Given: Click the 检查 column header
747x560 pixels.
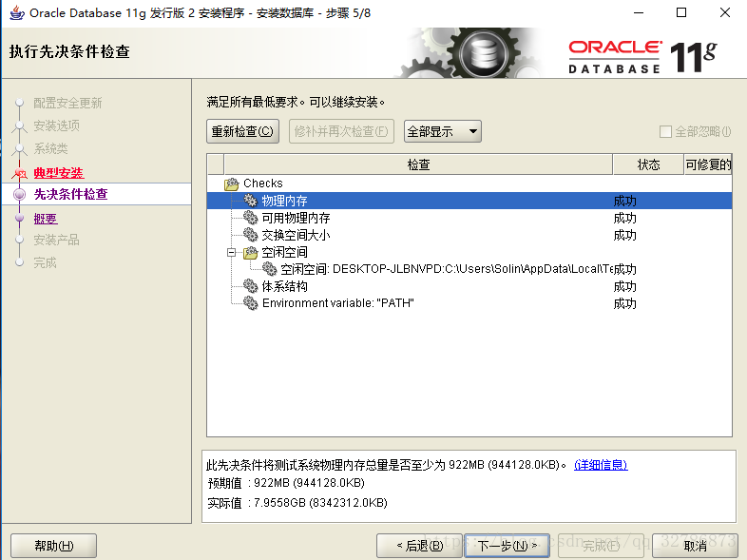Looking at the screenshot, I should tap(418, 164).
